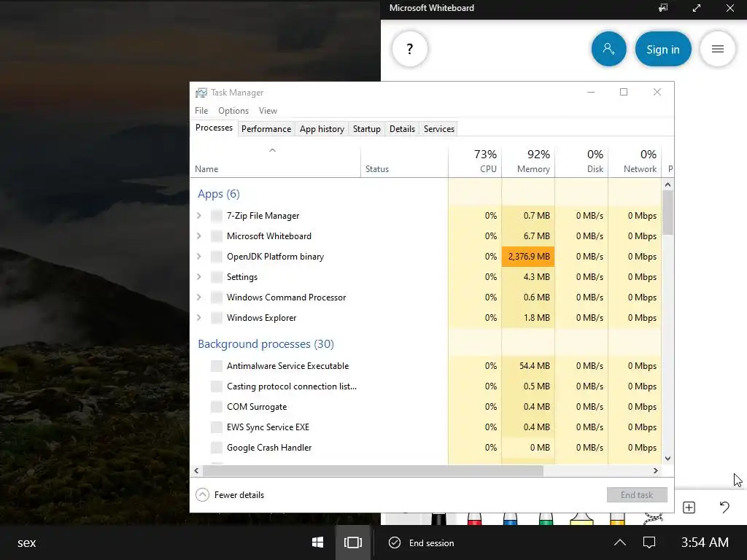Click the vertical scrollbar thumb in Task Manager

click(667, 213)
